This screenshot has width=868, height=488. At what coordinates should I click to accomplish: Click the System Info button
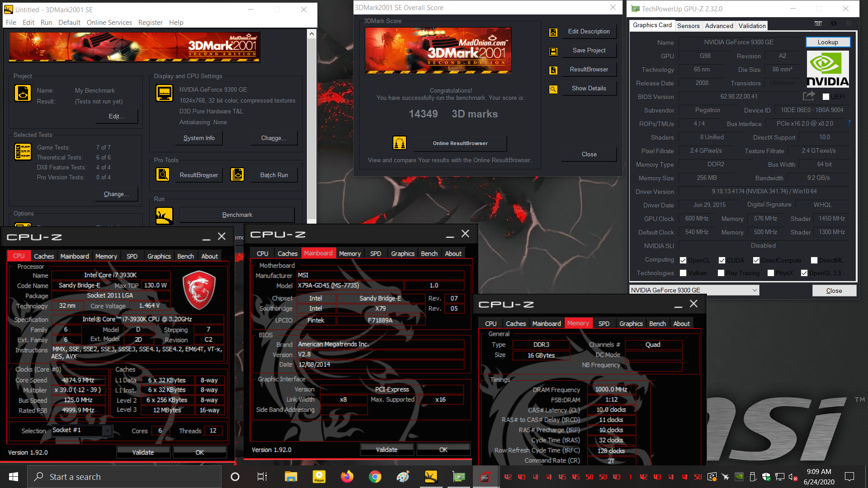click(199, 138)
